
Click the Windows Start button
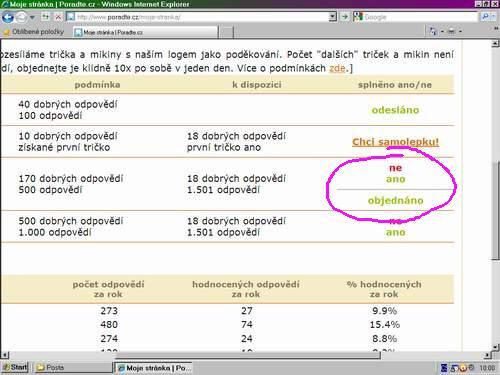15,367
